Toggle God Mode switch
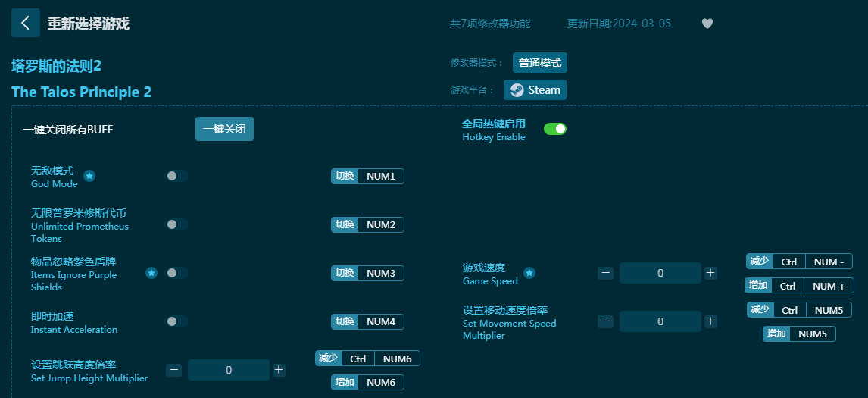868x398 pixels. tap(177, 177)
